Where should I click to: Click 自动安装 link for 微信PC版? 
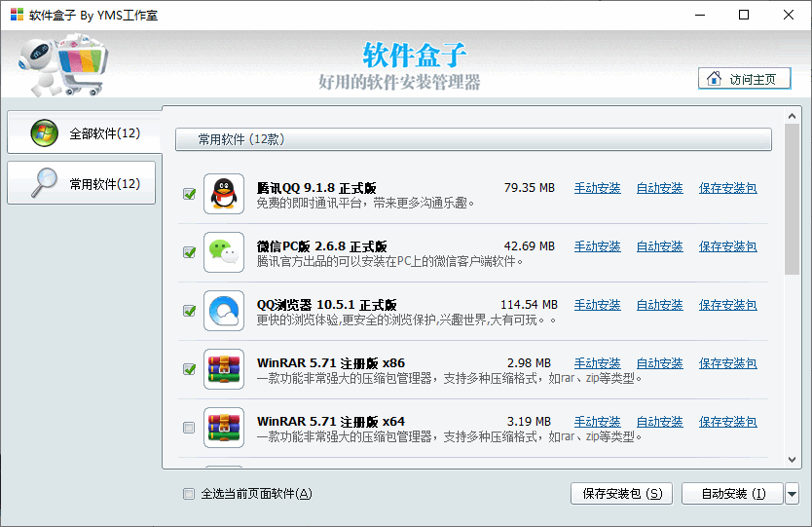pyautogui.click(x=660, y=246)
